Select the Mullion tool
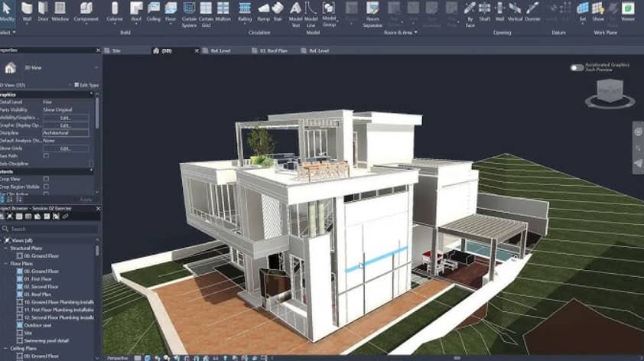 [x=223, y=11]
